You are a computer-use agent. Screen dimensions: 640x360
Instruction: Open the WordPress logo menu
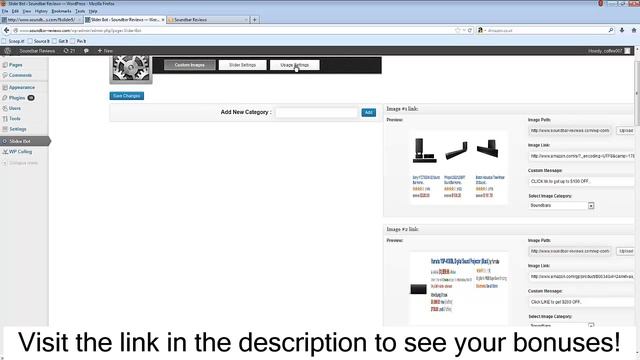pyautogui.click(x=7, y=51)
